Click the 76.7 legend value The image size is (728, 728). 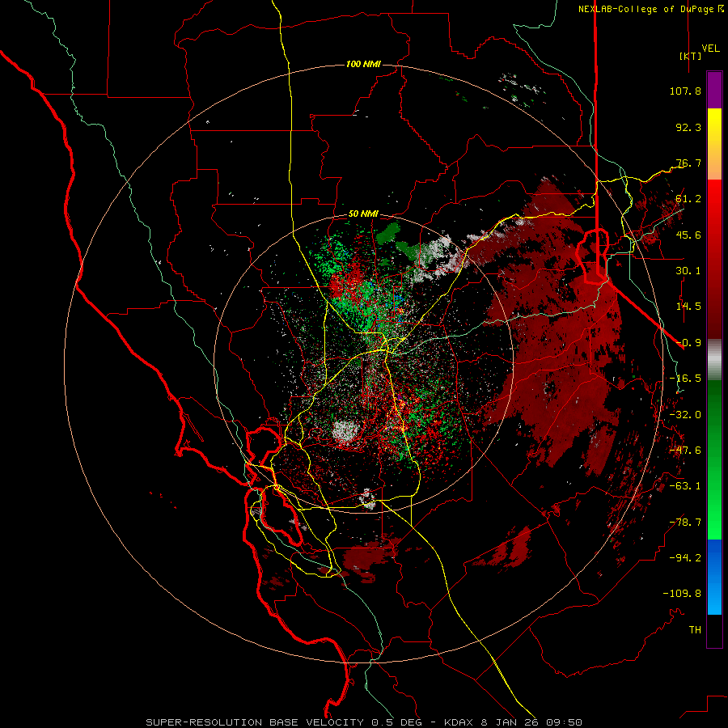(688, 163)
